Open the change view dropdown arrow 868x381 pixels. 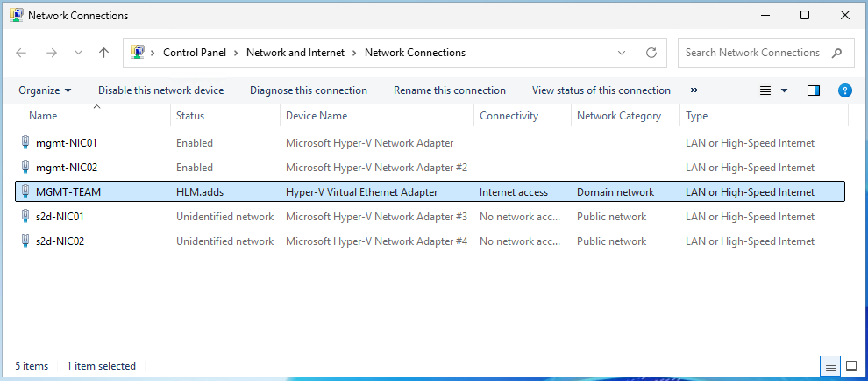tap(784, 90)
